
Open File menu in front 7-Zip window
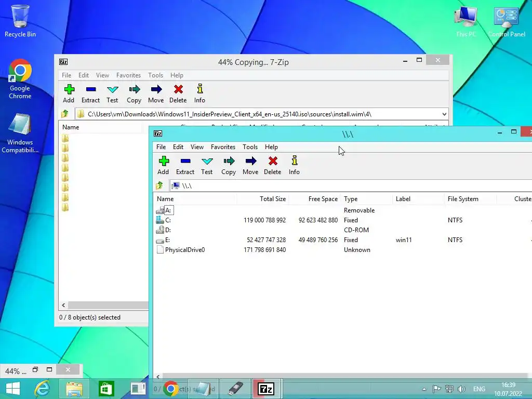tap(161, 147)
